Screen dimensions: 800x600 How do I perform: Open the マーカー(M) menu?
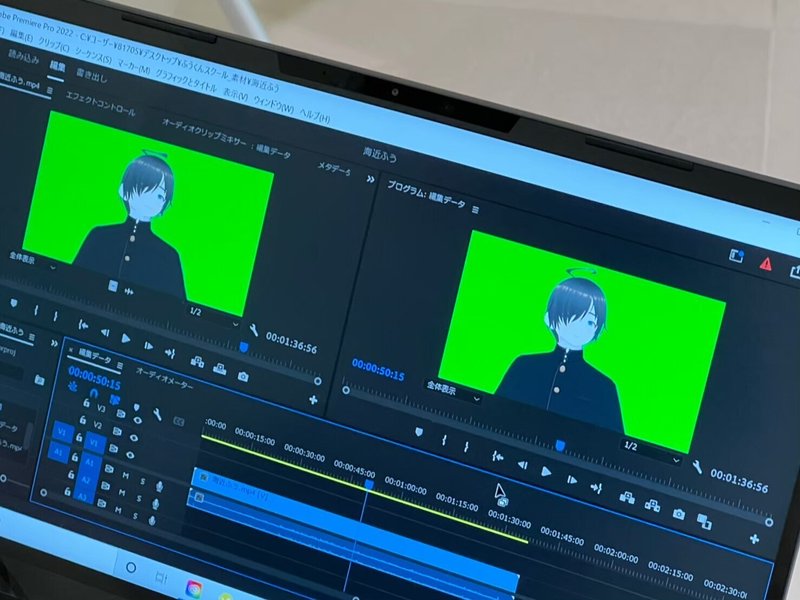coord(134,67)
